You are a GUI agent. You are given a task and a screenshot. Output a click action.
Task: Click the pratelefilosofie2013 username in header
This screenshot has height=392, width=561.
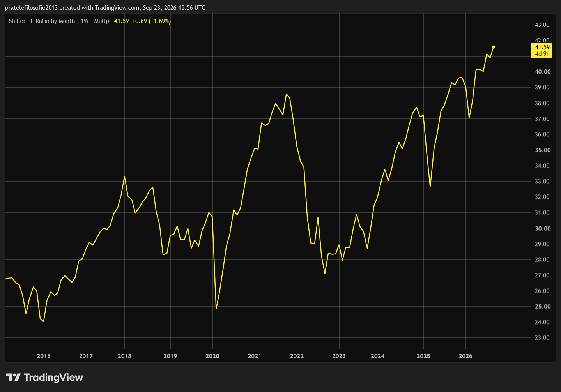click(31, 8)
